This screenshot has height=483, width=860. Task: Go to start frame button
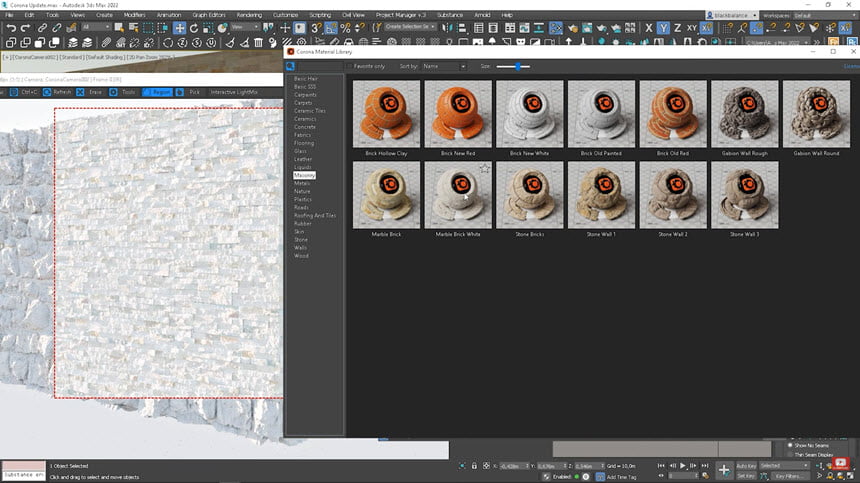click(661, 465)
